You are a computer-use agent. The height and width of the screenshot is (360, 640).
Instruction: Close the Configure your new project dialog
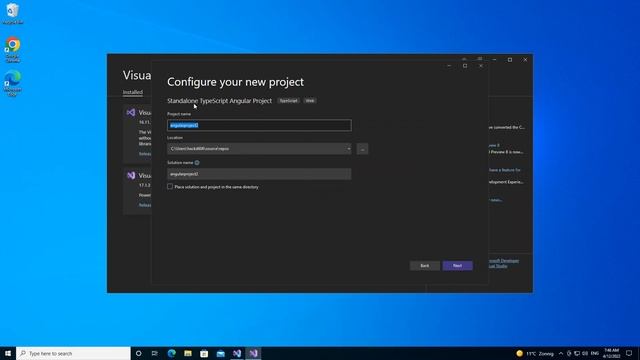tap(481, 66)
